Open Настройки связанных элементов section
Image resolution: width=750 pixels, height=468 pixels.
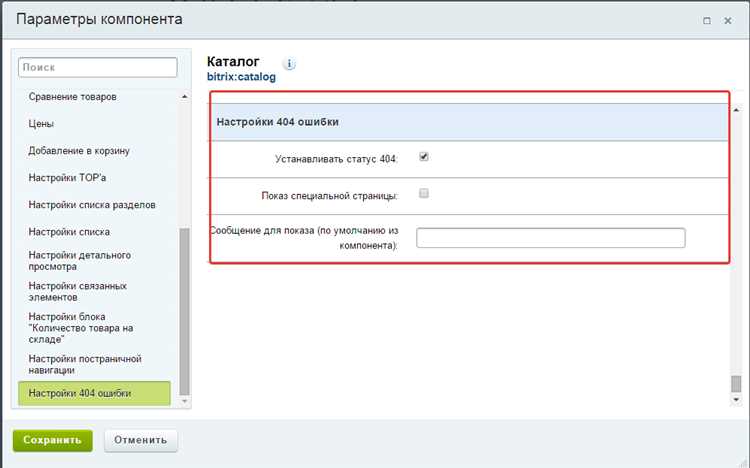click(x=77, y=291)
